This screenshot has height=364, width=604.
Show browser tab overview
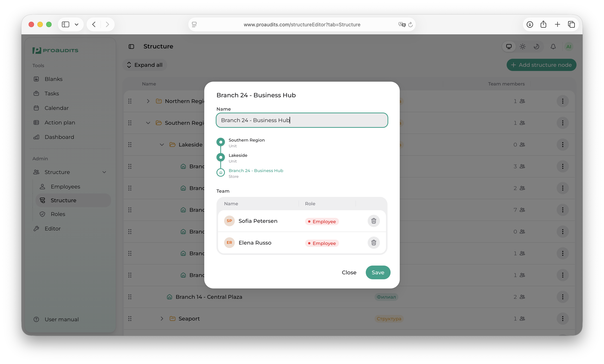click(571, 24)
